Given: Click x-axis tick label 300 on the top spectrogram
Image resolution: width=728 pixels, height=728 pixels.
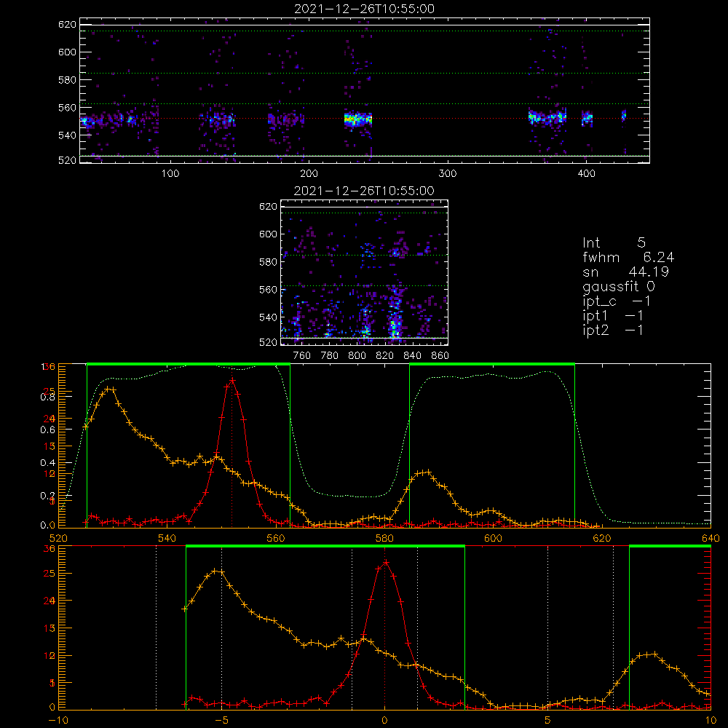Looking at the screenshot, I should pyautogui.click(x=448, y=174).
